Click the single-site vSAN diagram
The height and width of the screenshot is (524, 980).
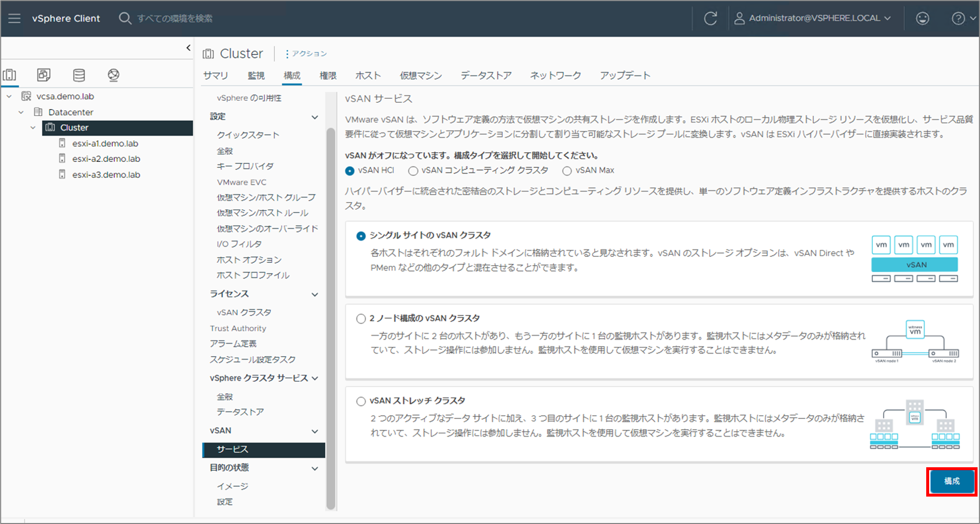914,258
